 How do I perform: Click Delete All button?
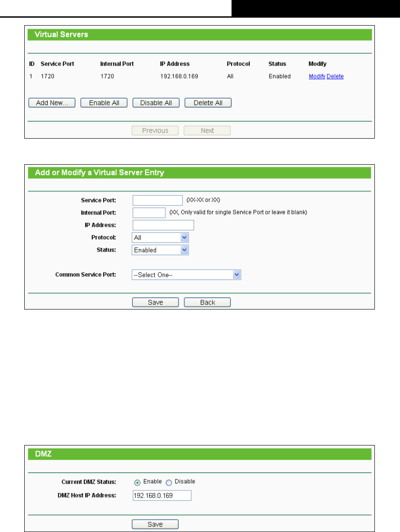pos(208,103)
